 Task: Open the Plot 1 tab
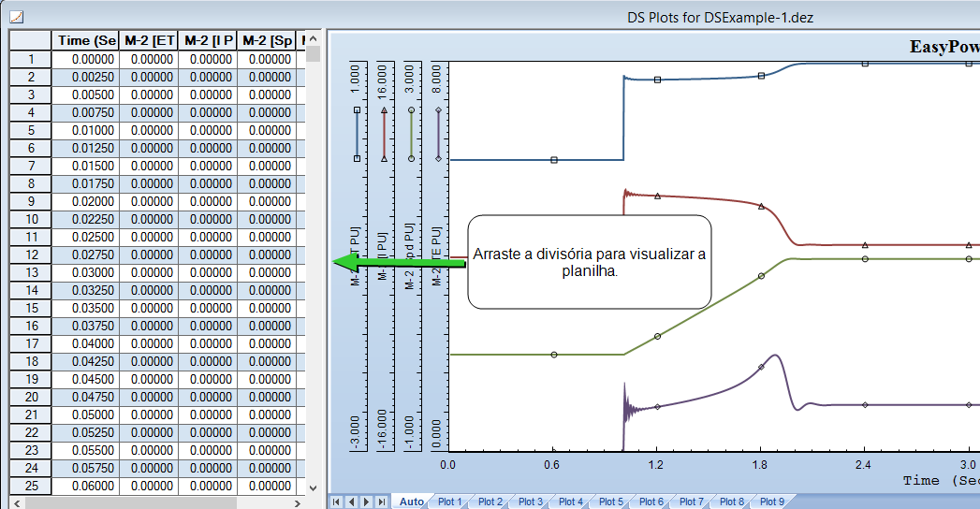[x=450, y=502]
